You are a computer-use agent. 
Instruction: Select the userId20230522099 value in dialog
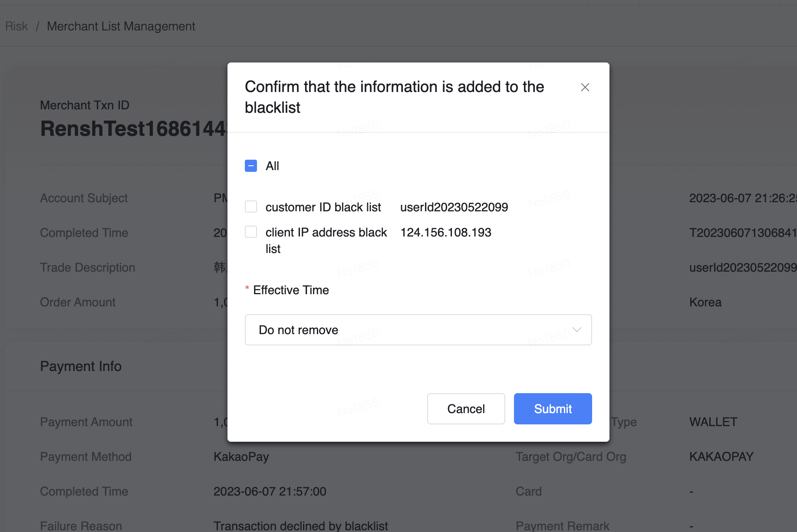[454, 207]
